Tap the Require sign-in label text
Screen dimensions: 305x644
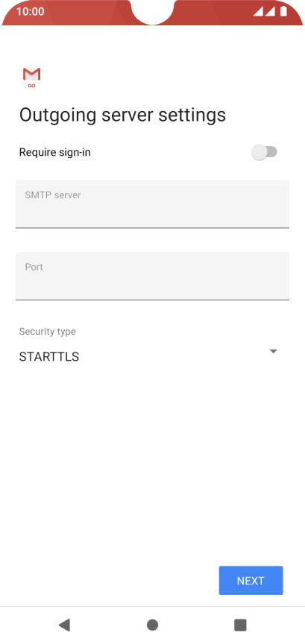coord(54,152)
